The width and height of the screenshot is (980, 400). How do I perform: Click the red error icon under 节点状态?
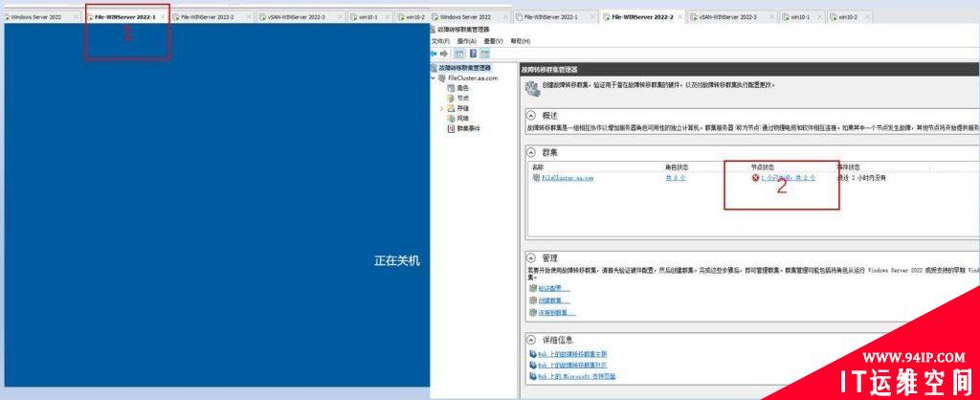tap(756, 178)
